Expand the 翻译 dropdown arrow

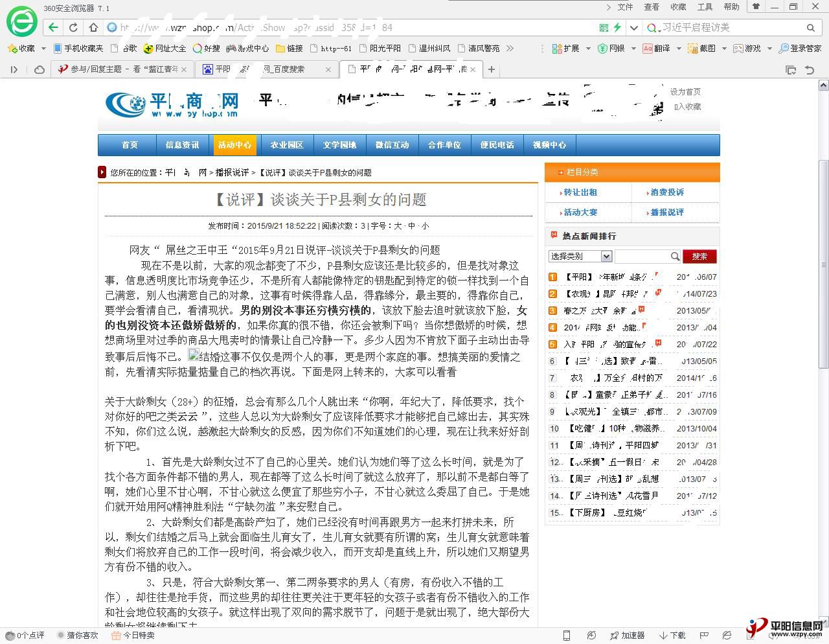coord(678,49)
